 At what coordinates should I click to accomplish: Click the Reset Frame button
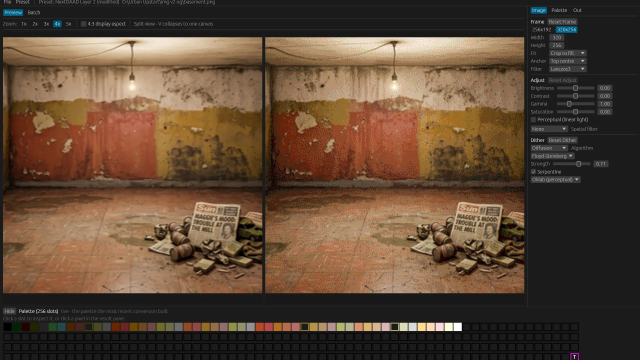coord(562,22)
